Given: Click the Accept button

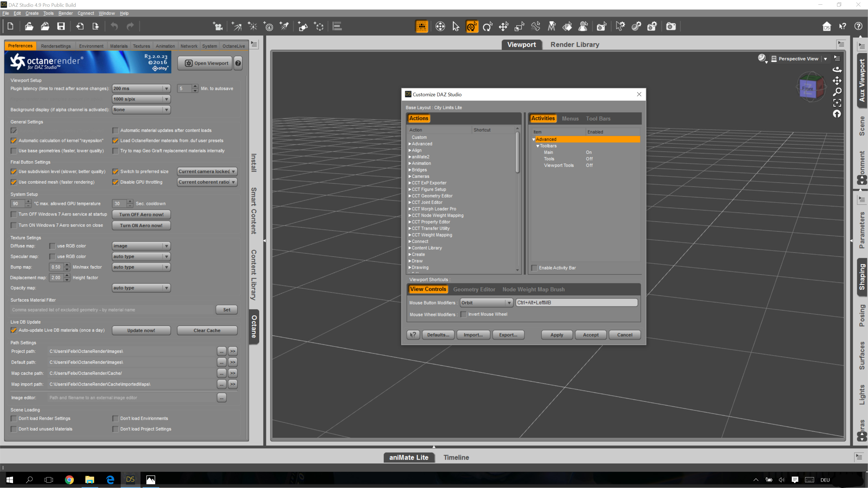Looking at the screenshot, I should (590, 335).
